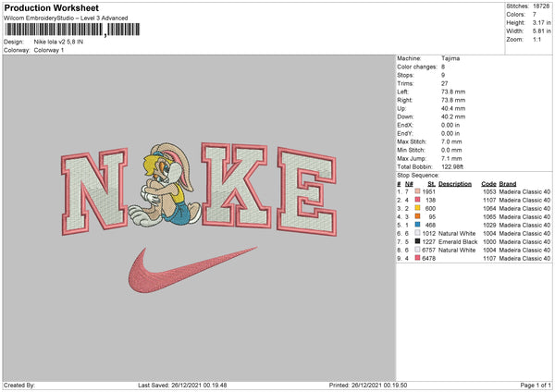Image resolution: width=555 pixels, height=392 pixels.
Task: Click the peach color swatch for stop 1951
Action: coord(417,191)
